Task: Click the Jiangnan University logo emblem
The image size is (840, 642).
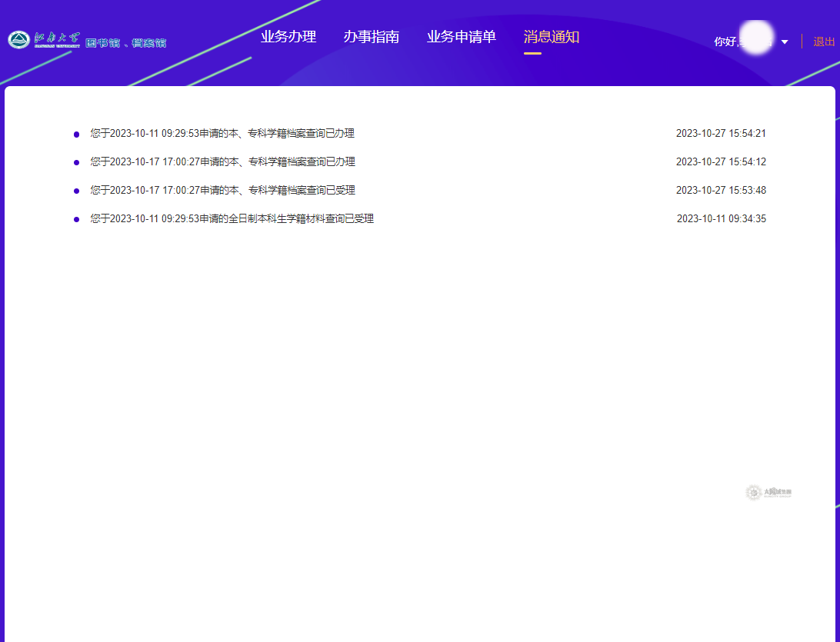Action: pos(19,40)
